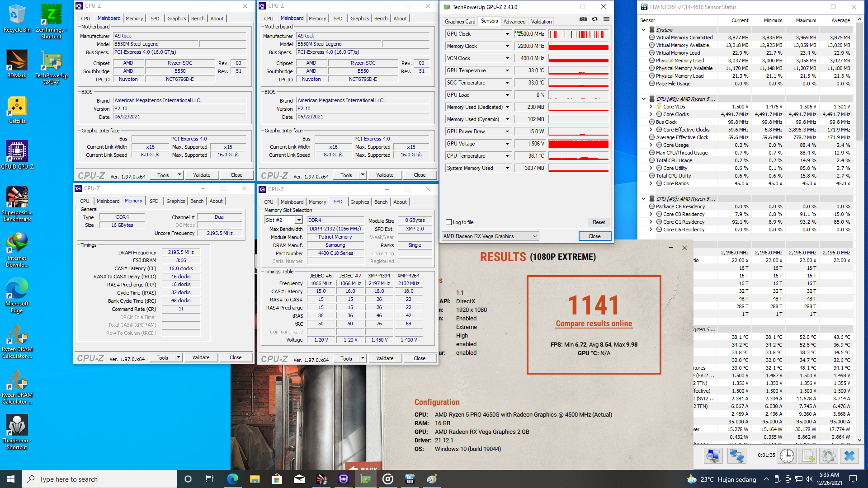
Task: Expand Core Usage row in HWiNFO
Action: (x=651, y=145)
